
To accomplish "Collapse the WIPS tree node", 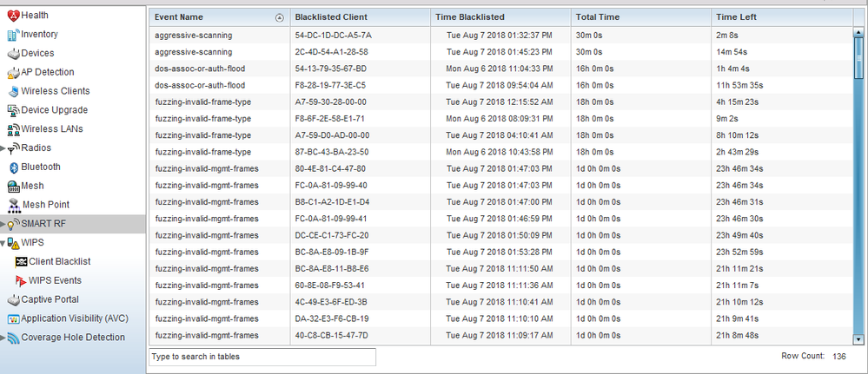I will [3, 243].
